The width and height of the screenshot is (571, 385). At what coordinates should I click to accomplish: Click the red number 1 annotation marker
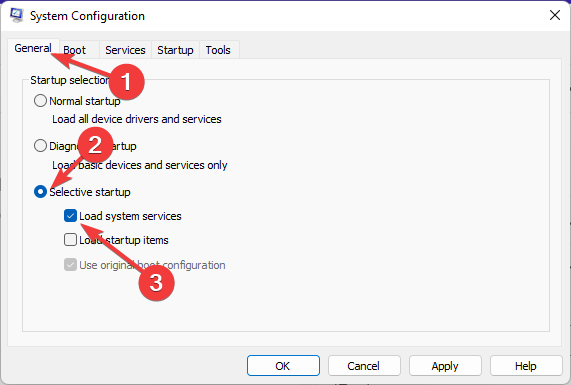(x=126, y=82)
